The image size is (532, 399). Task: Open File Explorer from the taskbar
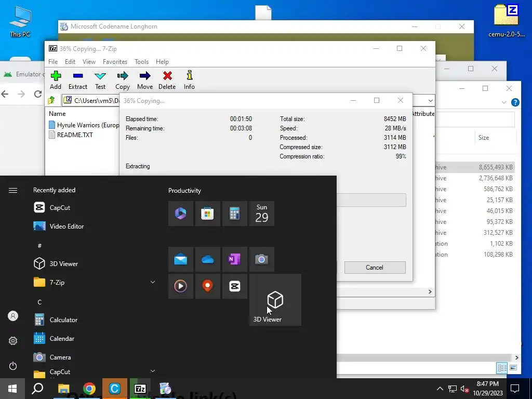tap(63, 389)
